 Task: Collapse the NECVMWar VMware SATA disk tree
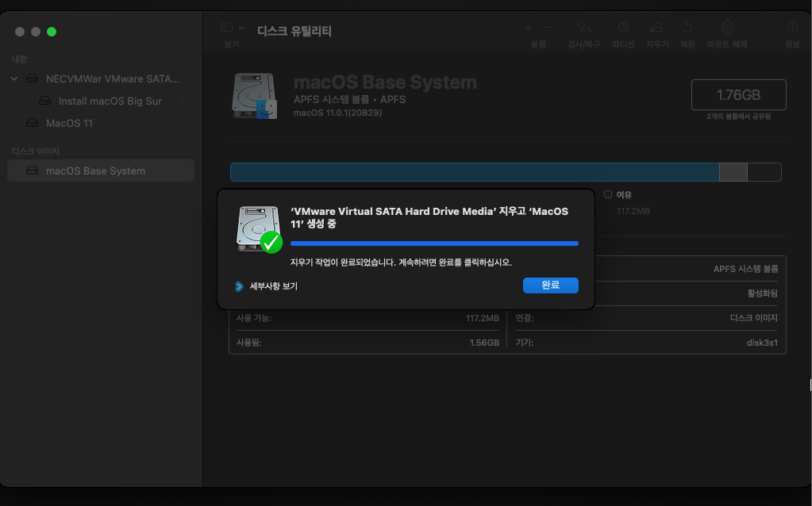click(x=14, y=79)
